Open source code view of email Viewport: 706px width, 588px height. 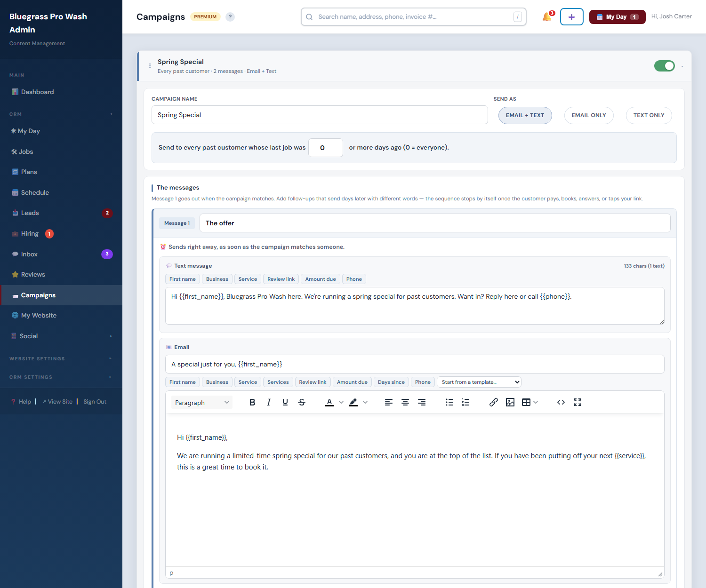point(561,402)
